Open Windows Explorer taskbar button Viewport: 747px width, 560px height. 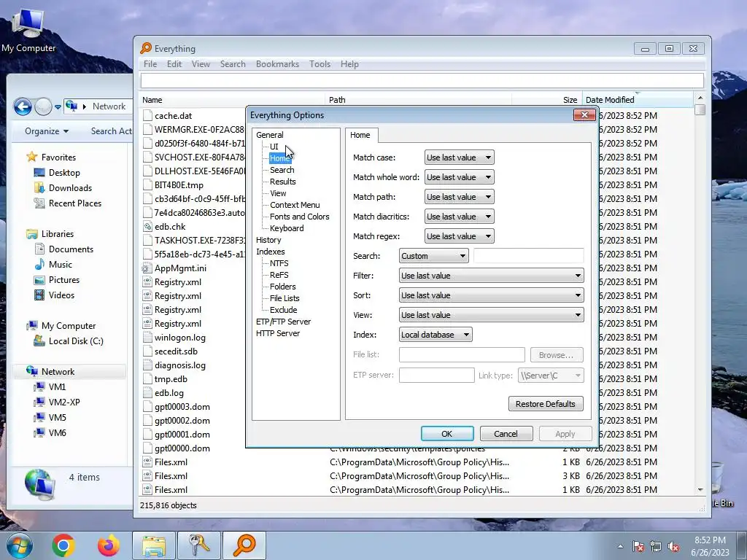[153, 545]
